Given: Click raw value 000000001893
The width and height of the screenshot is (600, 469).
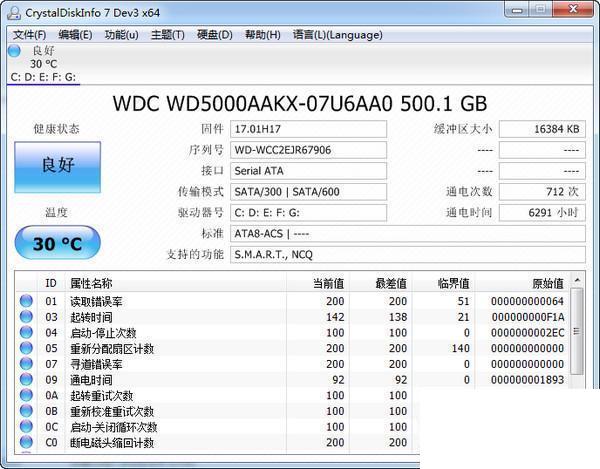Looking at the screenshot, I should point(528,380).
